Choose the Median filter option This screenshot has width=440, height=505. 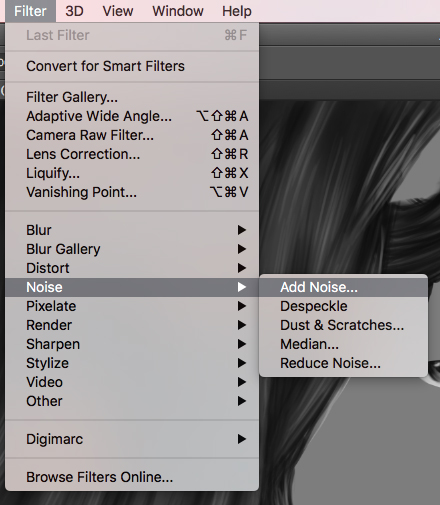(x=343, y=344)
